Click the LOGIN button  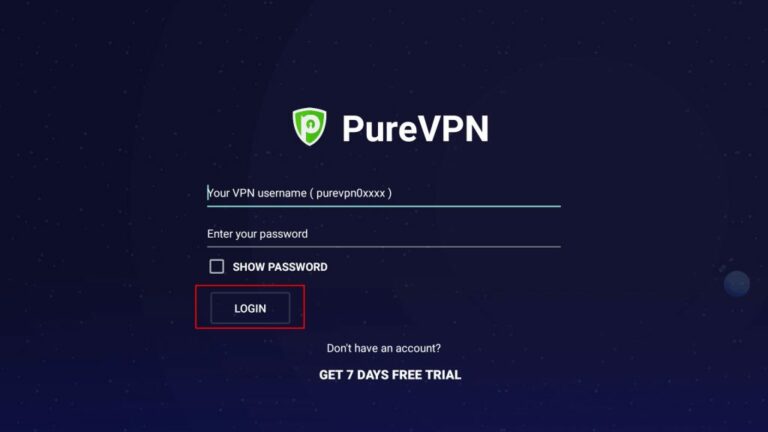click(x=250, y=308)
